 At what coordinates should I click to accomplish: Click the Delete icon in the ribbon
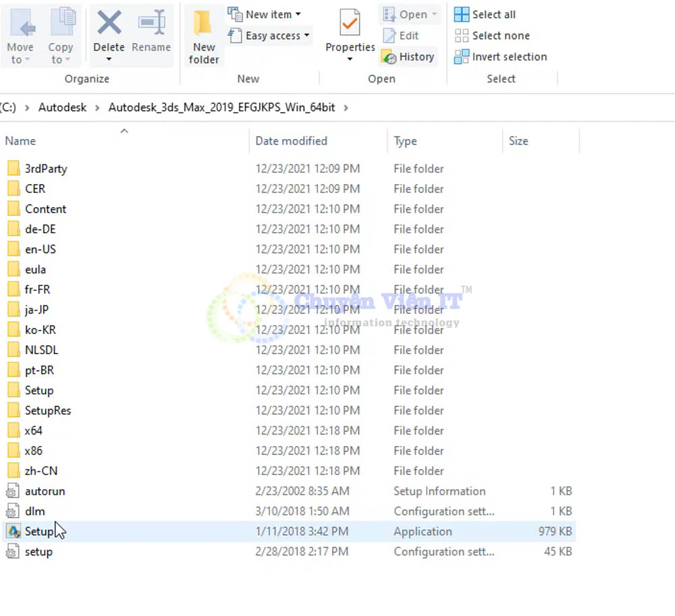tap(109, 24)
